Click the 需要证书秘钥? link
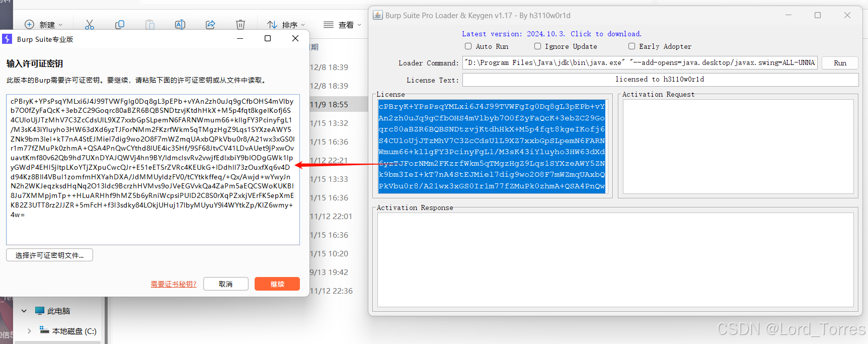This screenshot has height=344, width=868. point(174,284)
